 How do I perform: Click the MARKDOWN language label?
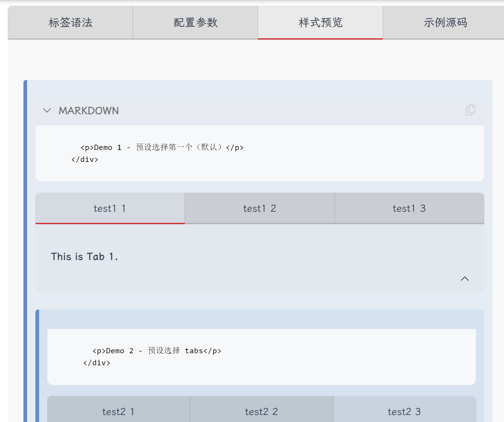coord(89,111)
